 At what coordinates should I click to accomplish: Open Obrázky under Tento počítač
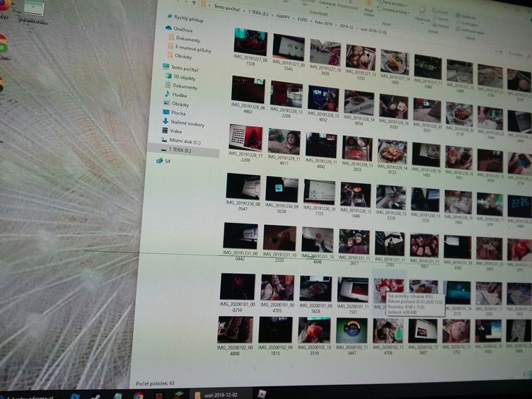(176, 103)
